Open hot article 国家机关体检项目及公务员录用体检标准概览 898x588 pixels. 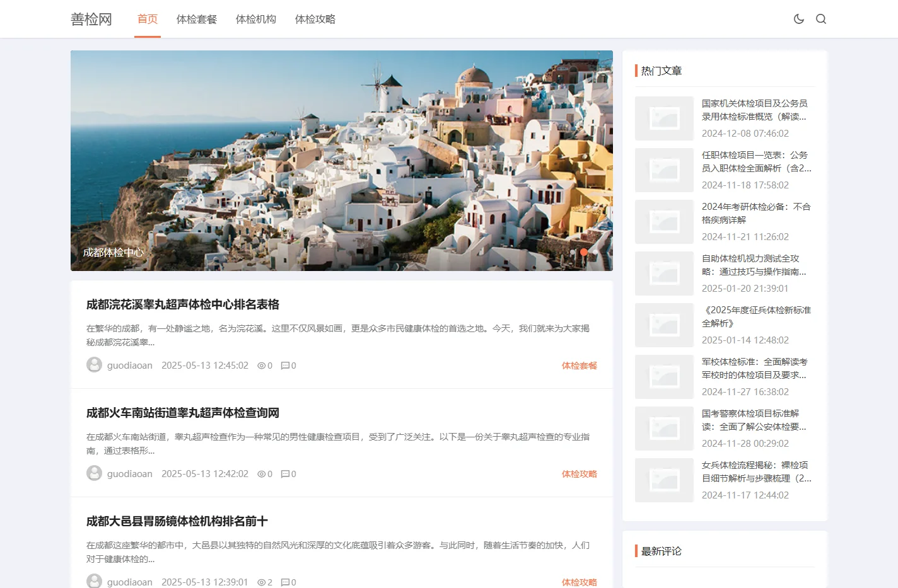(x=755, y=110)
